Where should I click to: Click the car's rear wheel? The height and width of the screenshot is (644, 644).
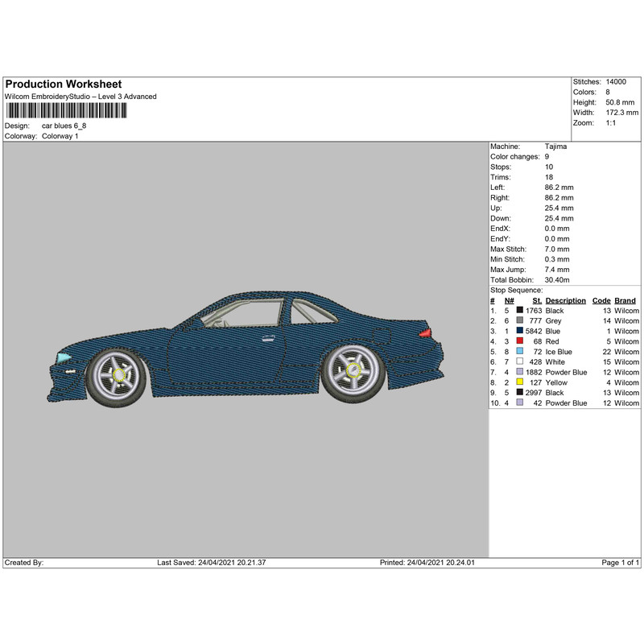351,371
